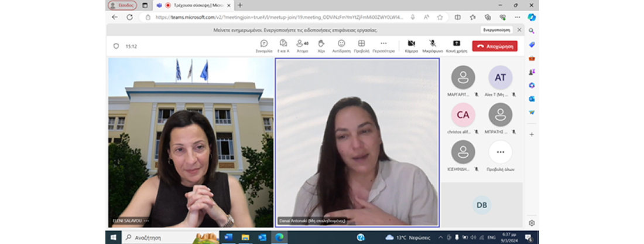
Task: Click the Είσοδος profile sign-in button
Action: click(122, 5)
